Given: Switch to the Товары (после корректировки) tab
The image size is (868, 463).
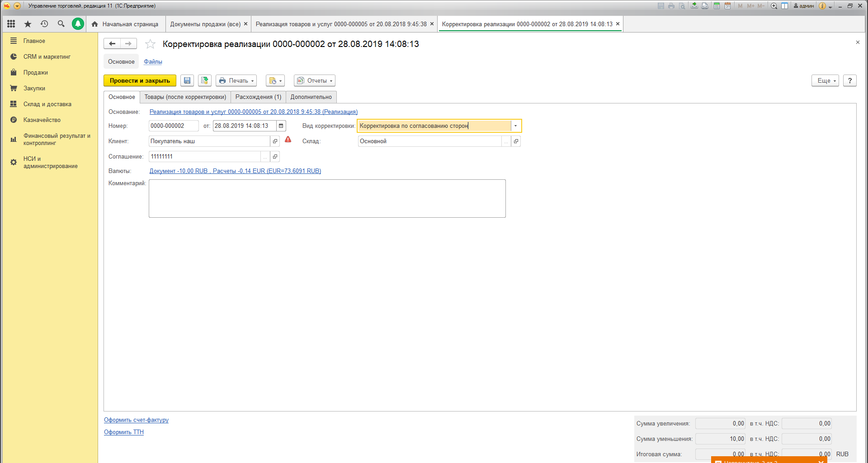Looking at the screenshot, I should [x=185, y=97].
